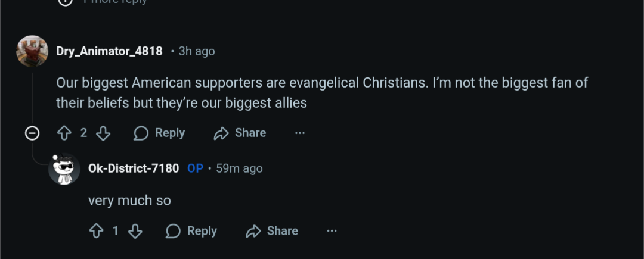Screen dimensions: 644x259
Task: Reply to Dry_Animator_4818's comment
Action: (159, 133)
